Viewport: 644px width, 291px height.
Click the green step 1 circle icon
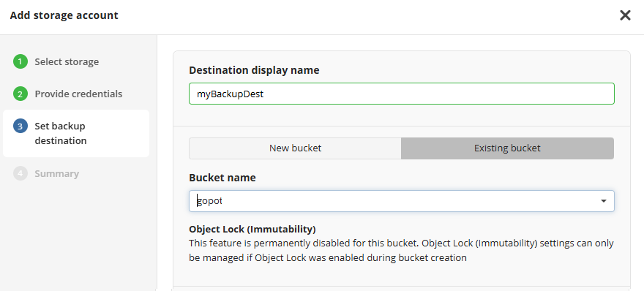[20, 62]
